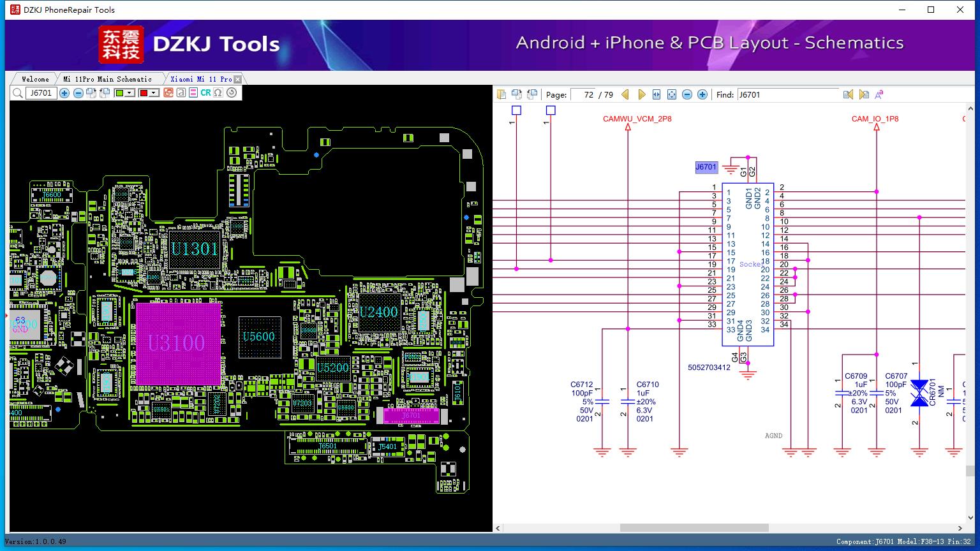Select the J5401 connector on PCB

point(387,446)
